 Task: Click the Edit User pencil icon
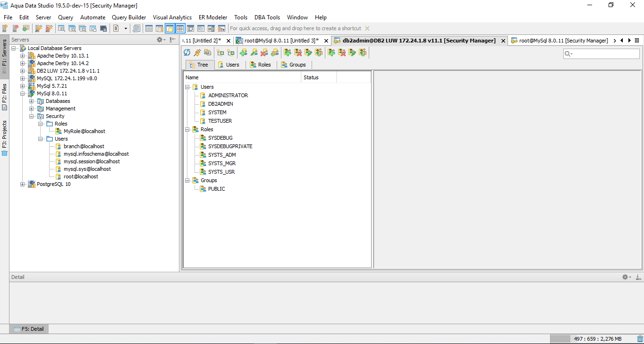[x=254, y=52]
